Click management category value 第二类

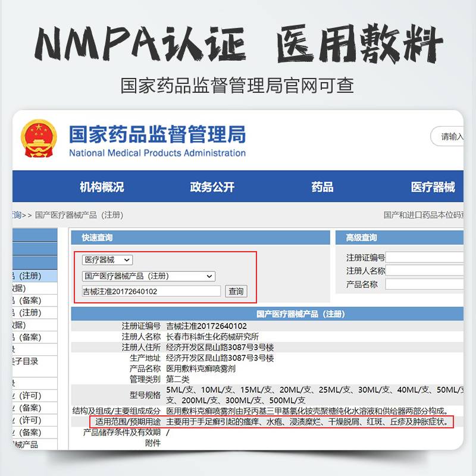(x=177, y=379)
